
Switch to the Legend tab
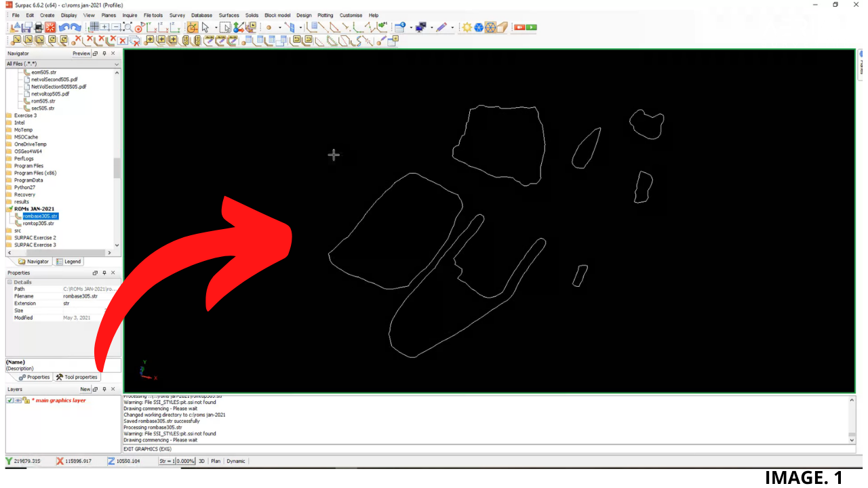68,262
